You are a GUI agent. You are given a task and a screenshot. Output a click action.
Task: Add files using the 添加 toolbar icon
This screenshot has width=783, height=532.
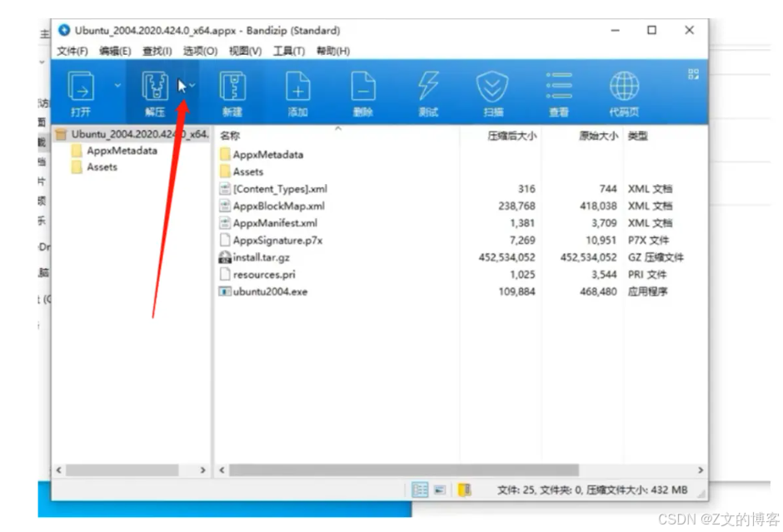click(x=297, y=94)
